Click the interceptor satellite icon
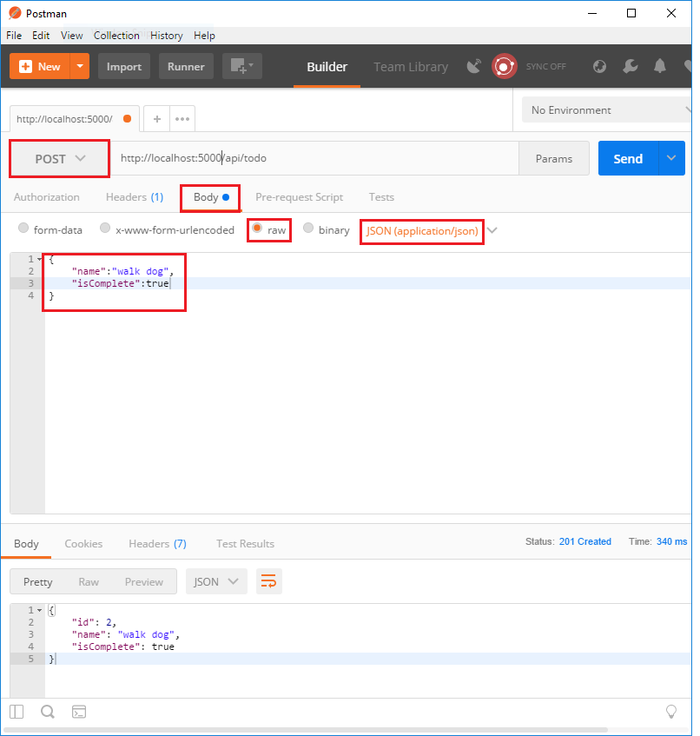Viewport: 700px width, 736px height. pos(474,66)
